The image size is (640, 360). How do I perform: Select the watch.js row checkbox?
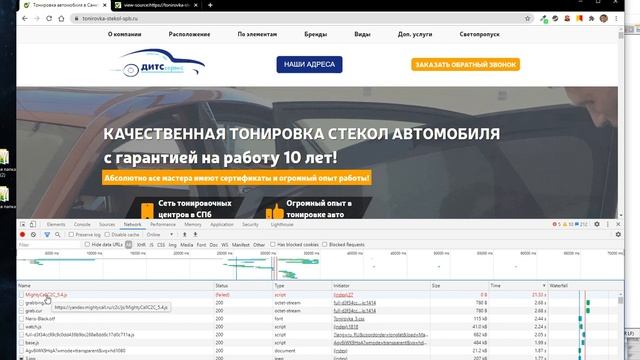click(21, 327)
